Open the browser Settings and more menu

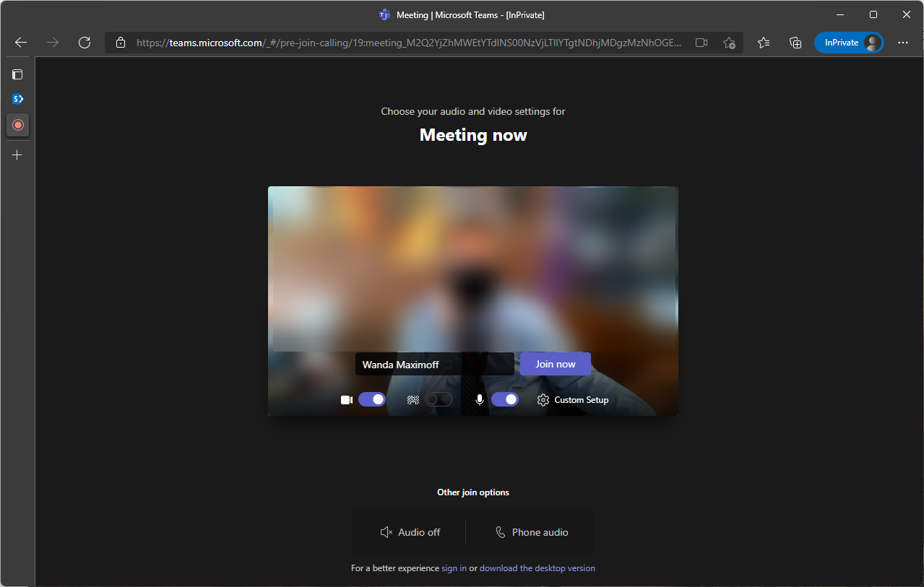903,43
